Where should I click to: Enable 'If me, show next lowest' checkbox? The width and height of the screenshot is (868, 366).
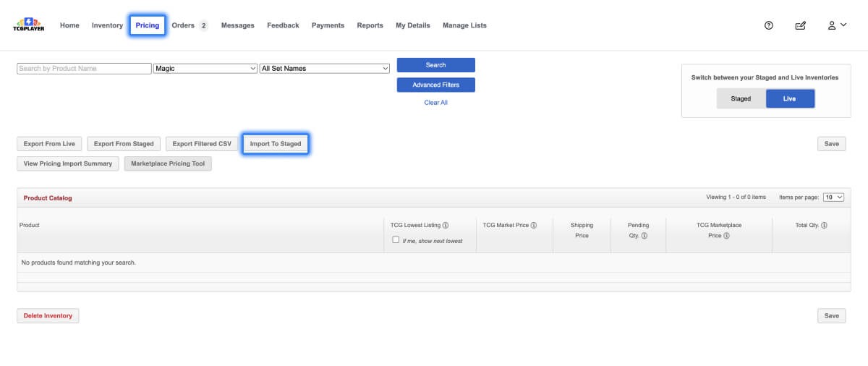(396, 239)
